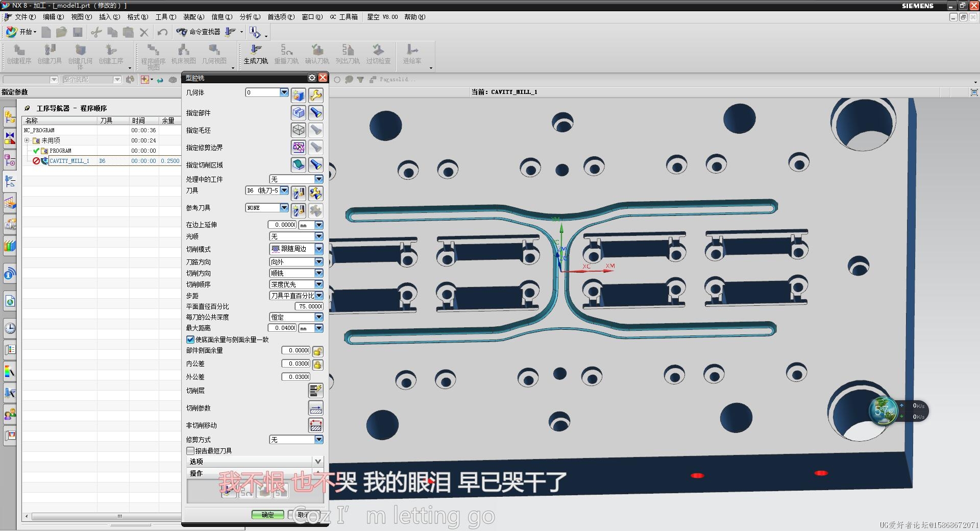Create new tool icon next to 刀具 D6
This screenshot has height=531, width=980.
pos(299,194)
